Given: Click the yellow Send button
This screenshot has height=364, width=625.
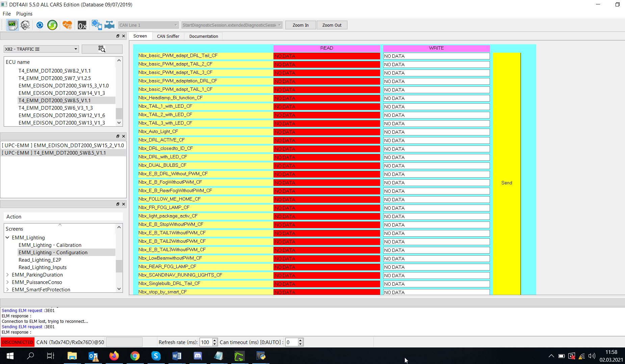Looking at the screenshot, I should click(506, 183).
